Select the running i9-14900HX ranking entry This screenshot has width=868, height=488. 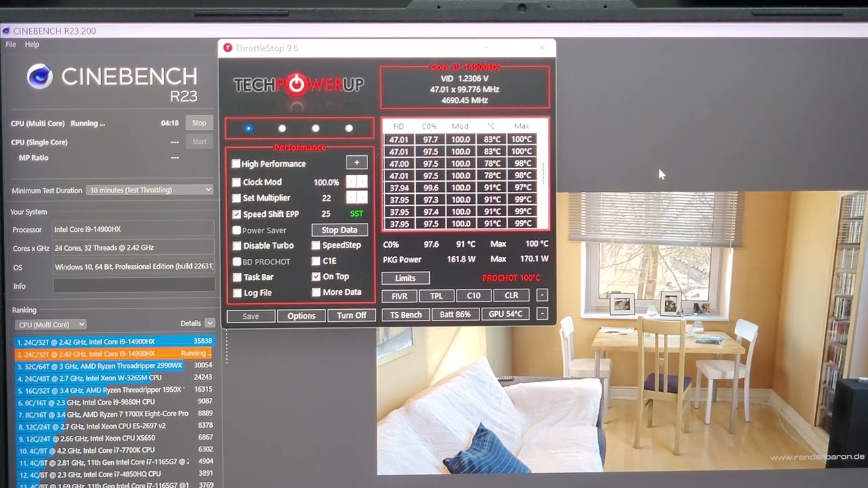(115, 354)
